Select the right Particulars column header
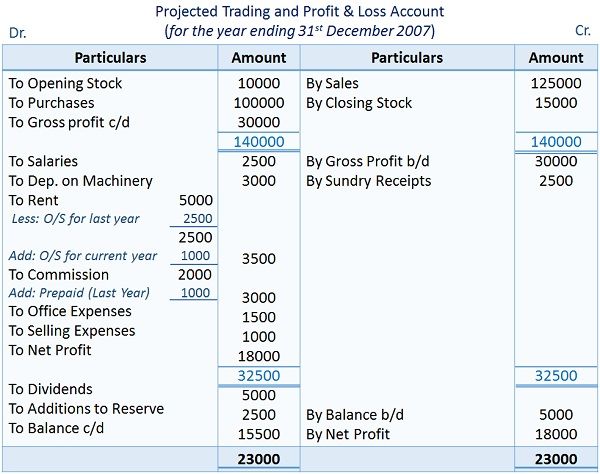This screenshot has width=600, height=474. pos(407,58)
